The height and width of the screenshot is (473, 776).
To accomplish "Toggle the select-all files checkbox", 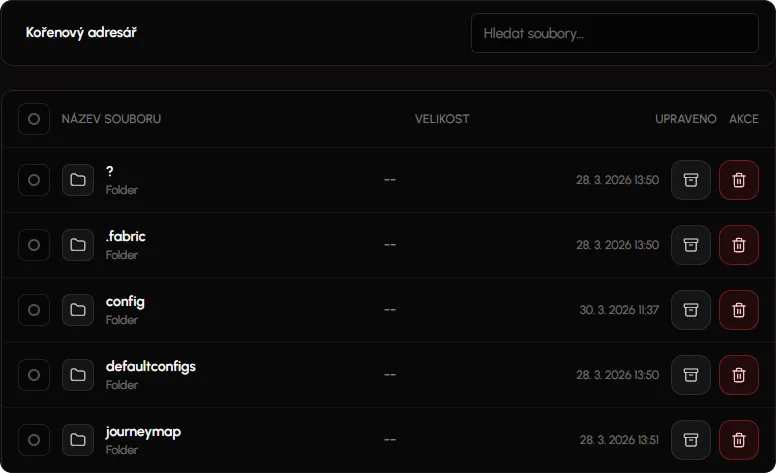I will pos(34,119).
